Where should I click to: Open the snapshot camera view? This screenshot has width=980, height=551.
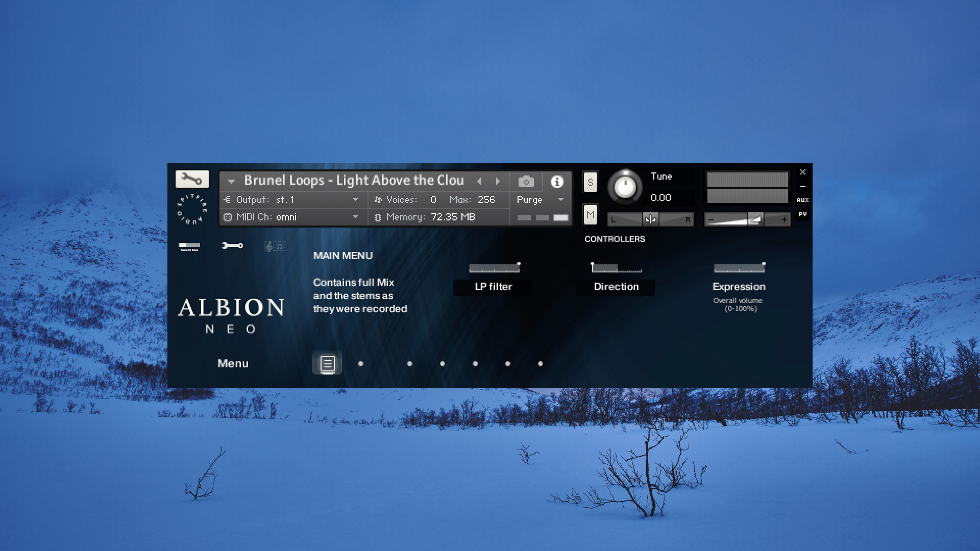pyautogui.click(x=526, y=181)
